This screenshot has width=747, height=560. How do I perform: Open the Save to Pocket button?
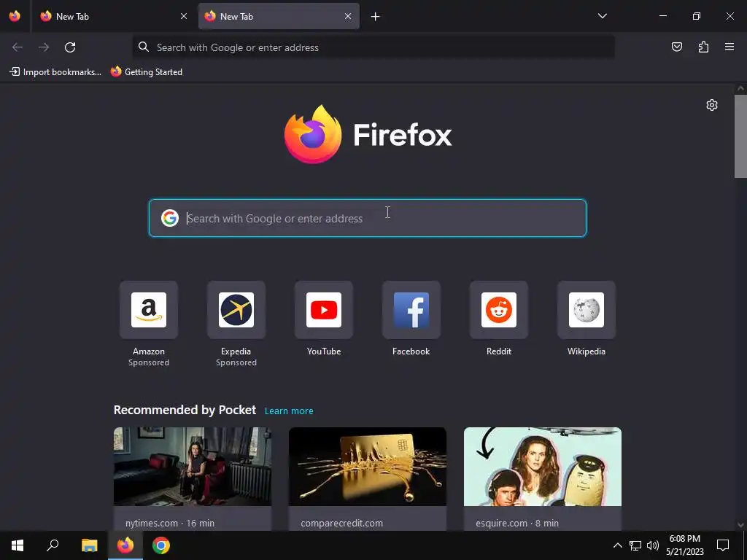(x=677, y=47)
